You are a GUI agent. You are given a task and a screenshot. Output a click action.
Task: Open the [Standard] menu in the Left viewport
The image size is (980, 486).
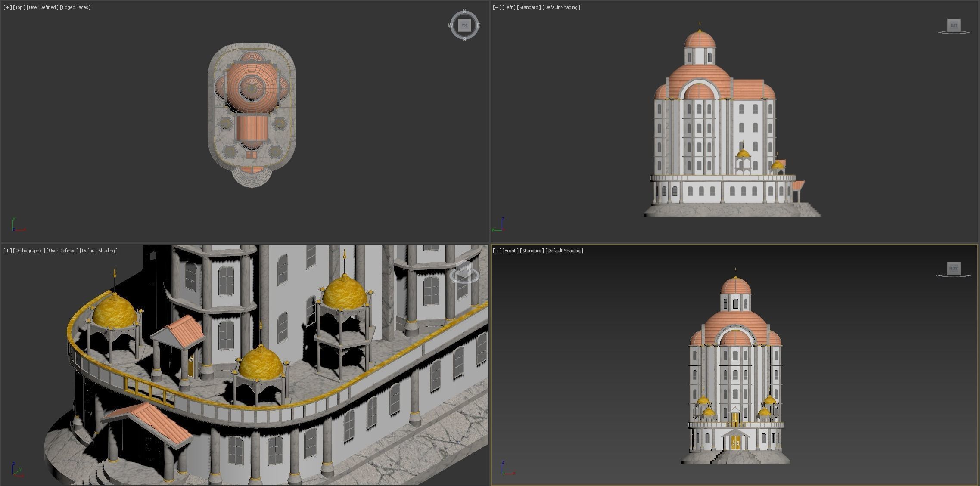pyautogui.click(x=529, y=7)
